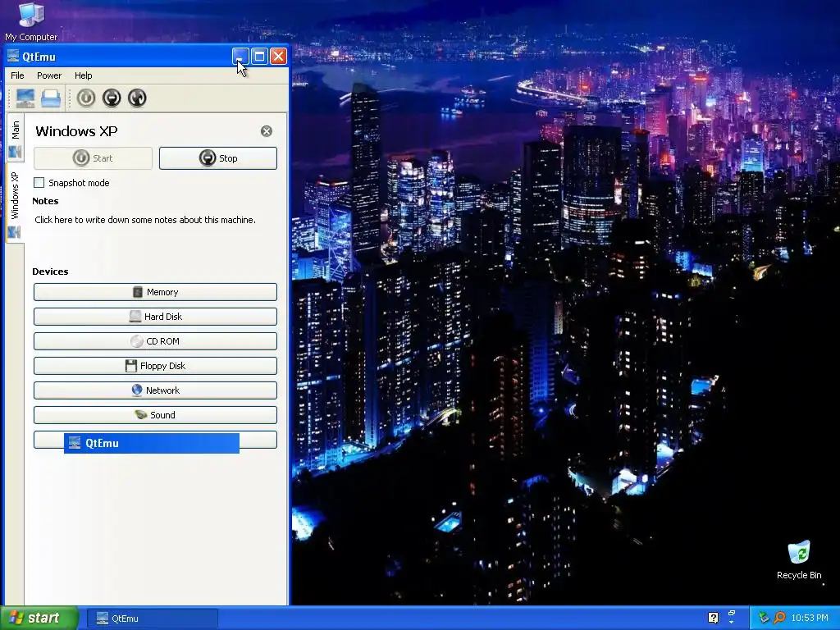Image resolution: width=840 pixels, height=630 pixels.
Task: Expand the Hard Disk device section
Action: click(155, 317)
